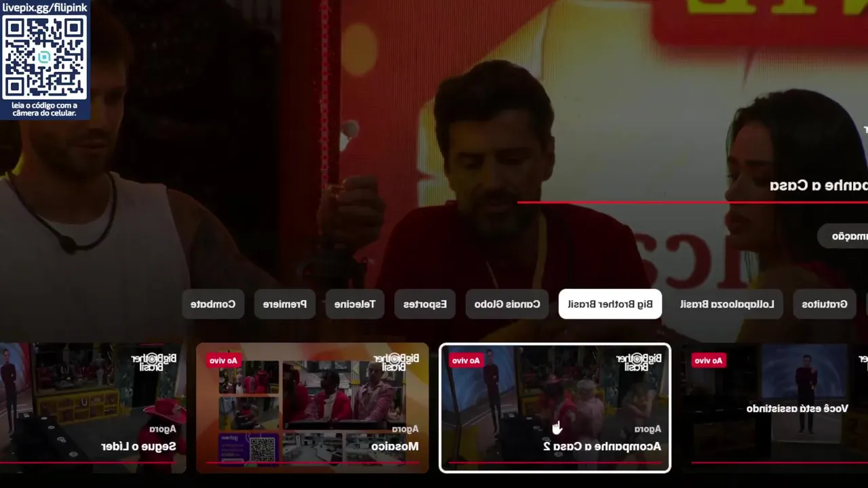Select the Telecine category chip
The height and width of the screenshot is (488, 868).
coord(355,304)
